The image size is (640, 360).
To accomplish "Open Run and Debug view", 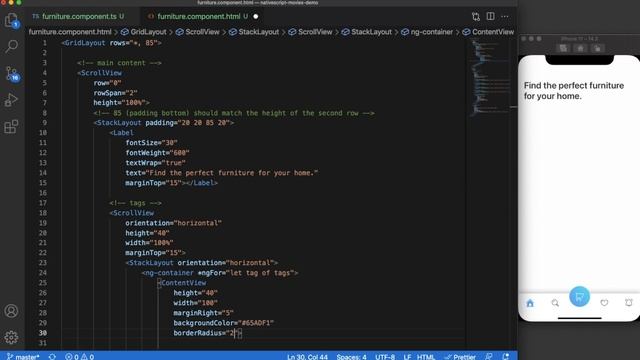I will [11, 100].
